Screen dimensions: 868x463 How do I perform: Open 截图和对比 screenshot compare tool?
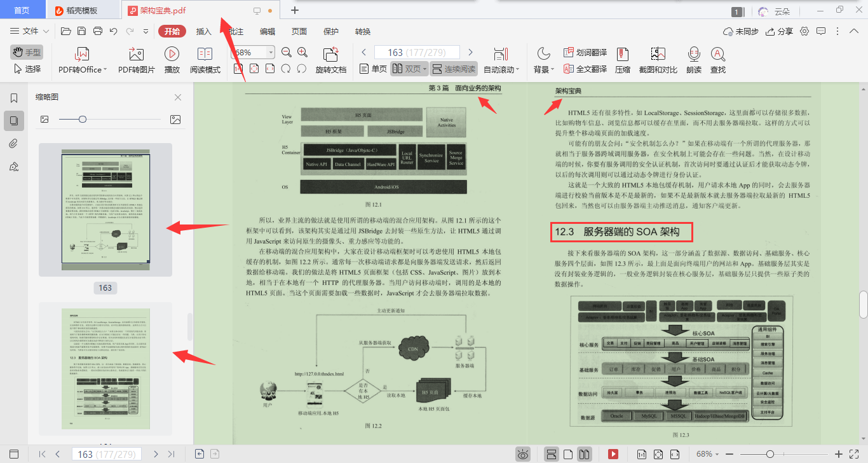658,61
